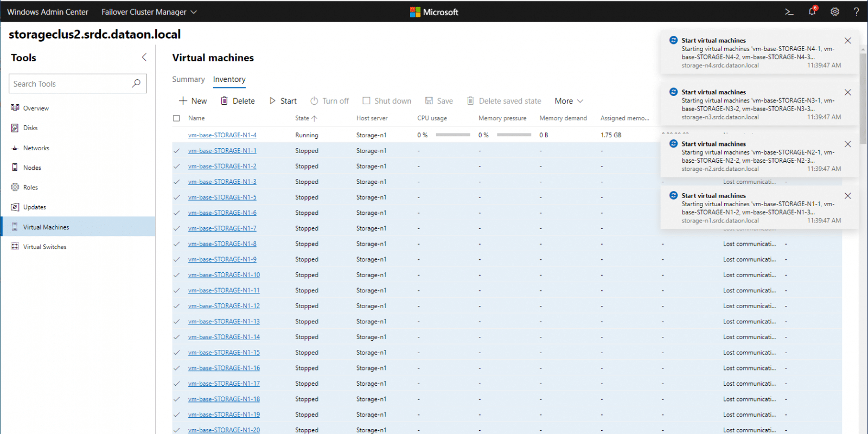Click Save in the toolbar
This screenshot has width=868, height=434.
click(x=439, y=101)
